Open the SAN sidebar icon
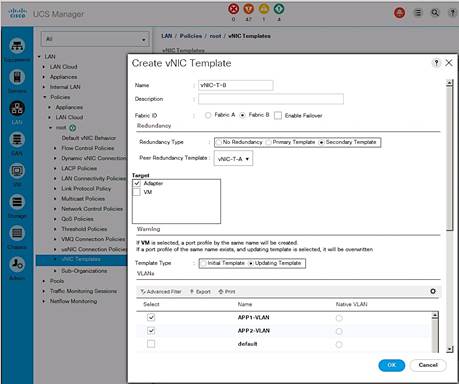 pos(17,140)
